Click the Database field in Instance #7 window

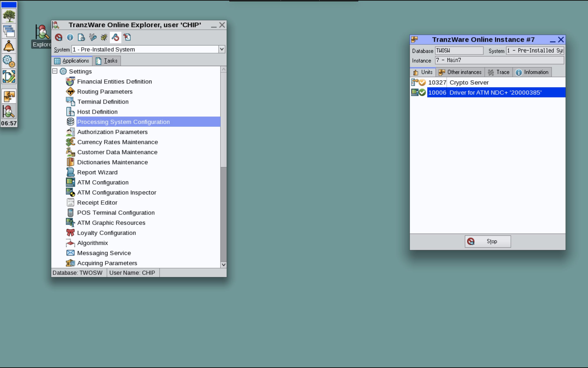[x=459, y=51]
